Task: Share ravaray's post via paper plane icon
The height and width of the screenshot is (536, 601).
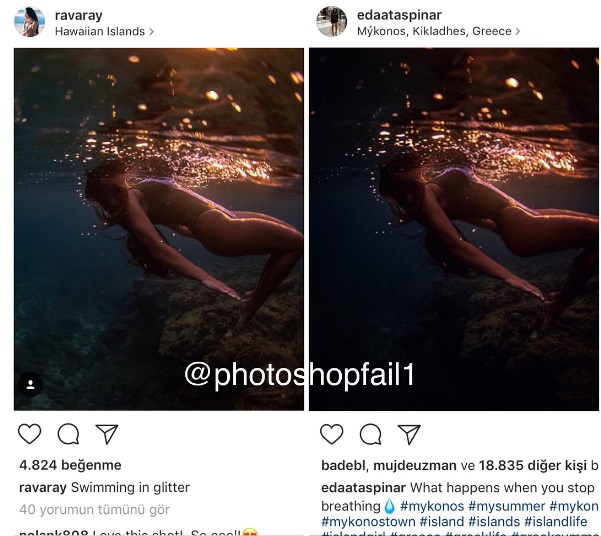Action: point(107,434)
